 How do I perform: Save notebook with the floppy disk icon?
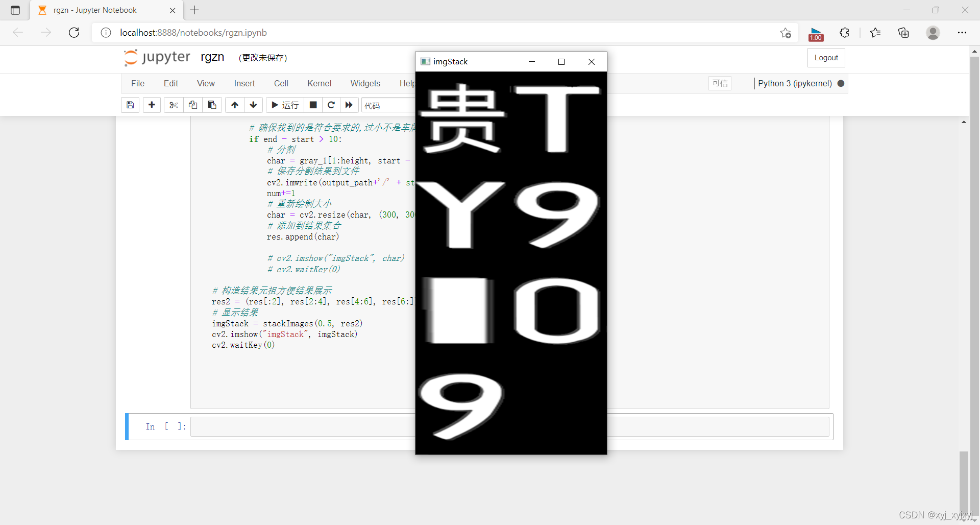click(x=130, y=105)
